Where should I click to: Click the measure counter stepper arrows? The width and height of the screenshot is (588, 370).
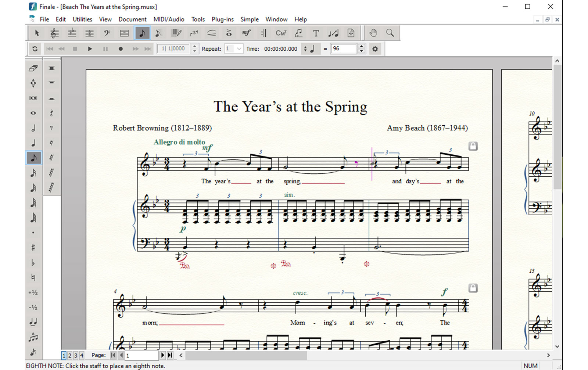[195, 49]
